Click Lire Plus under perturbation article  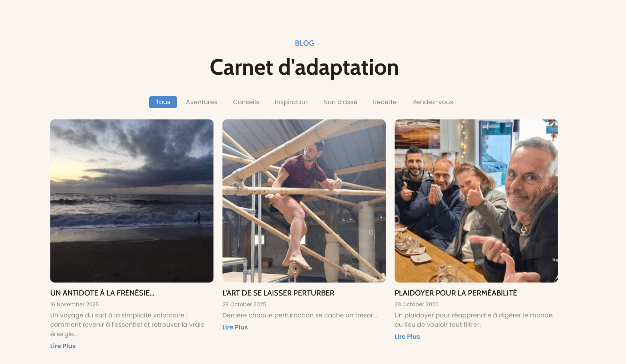(235, 327)
